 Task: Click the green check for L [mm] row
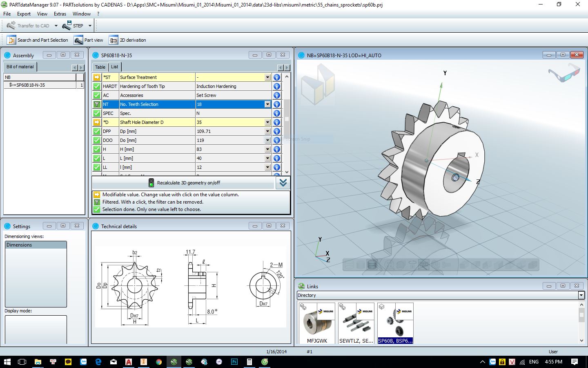97,158
